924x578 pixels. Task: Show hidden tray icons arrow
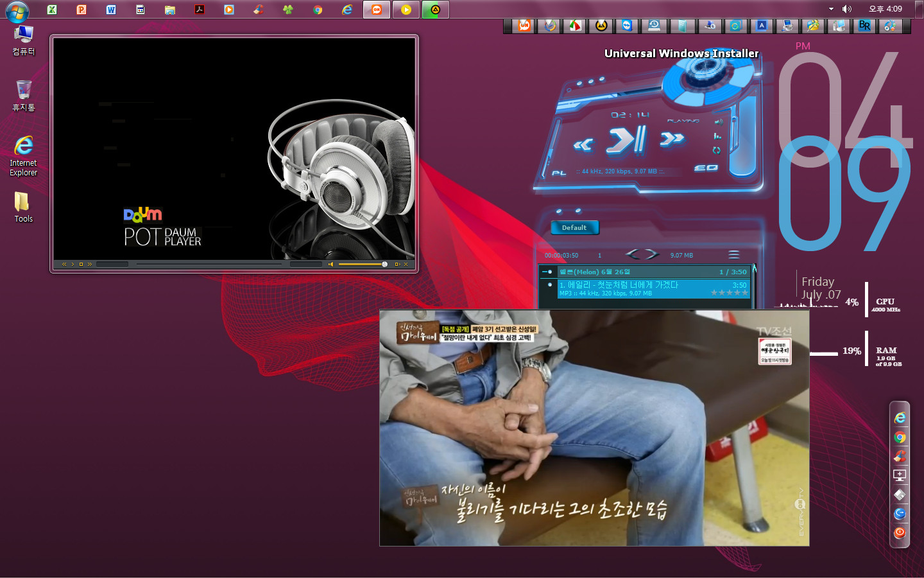pyautogui.click(x=831, y=9)
